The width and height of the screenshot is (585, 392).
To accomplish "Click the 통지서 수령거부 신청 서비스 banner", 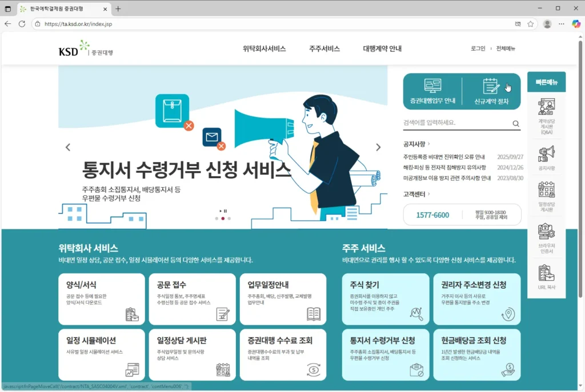I will pos(223,147).
